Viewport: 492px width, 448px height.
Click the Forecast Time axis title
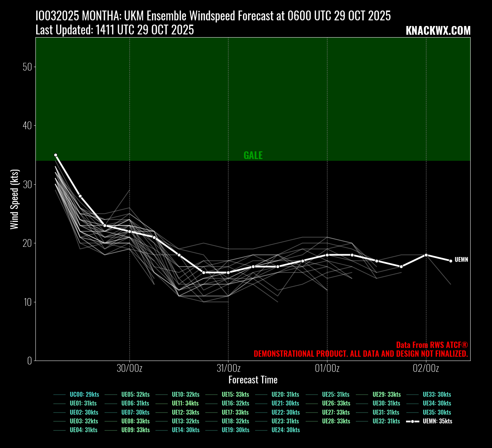253,380
